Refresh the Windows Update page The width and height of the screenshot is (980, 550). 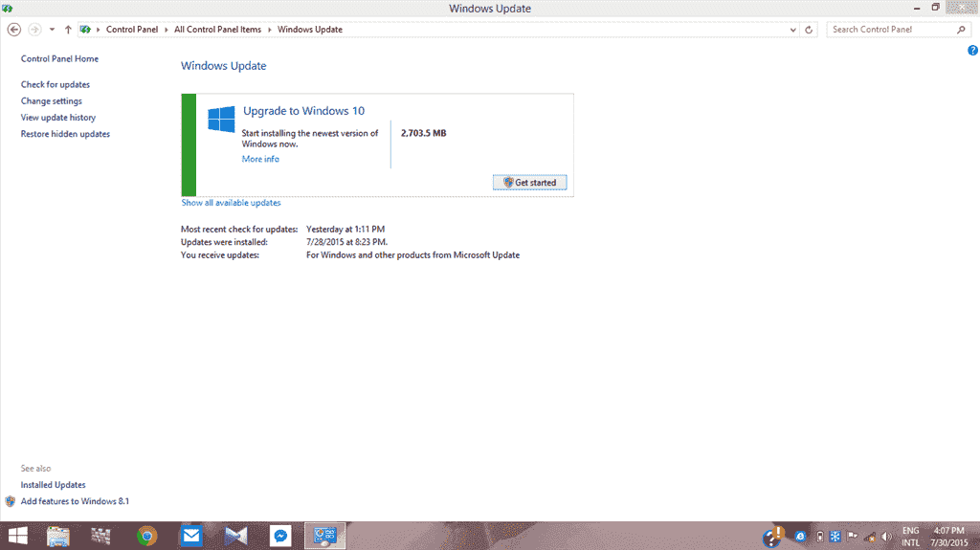coord(809,30)
